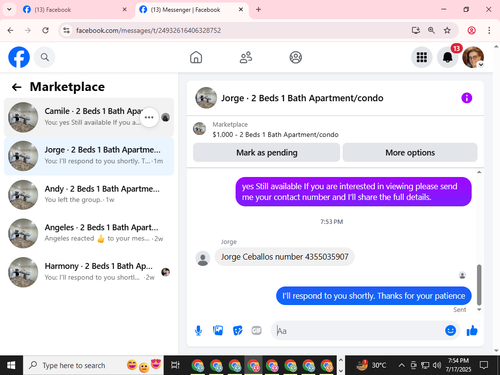Open the Facebook search icon
Image resolution: width=500 pixels, height=375 pixels.
coord(45,57)
